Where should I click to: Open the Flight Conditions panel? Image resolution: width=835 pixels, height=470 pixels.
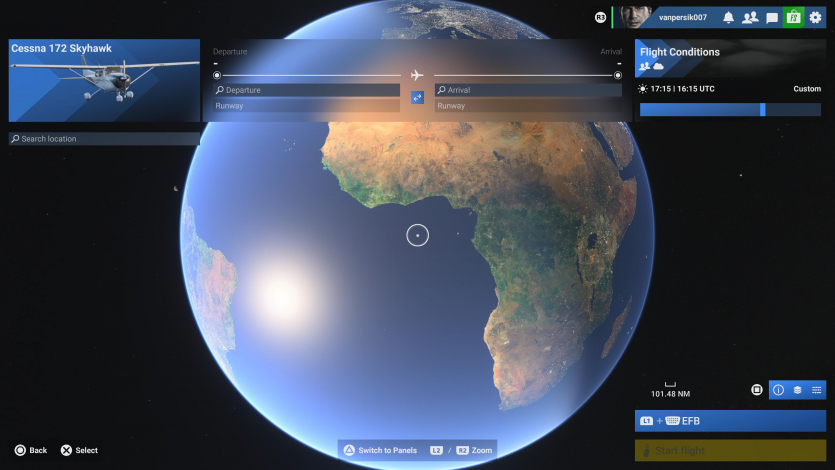coord(730,58)
